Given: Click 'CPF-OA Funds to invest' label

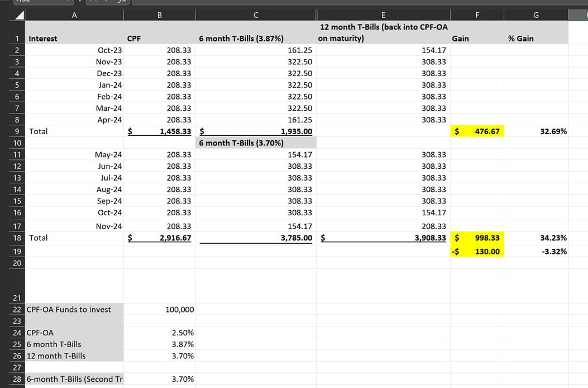Looking at the screenshot, I should (x=74, y=310).
